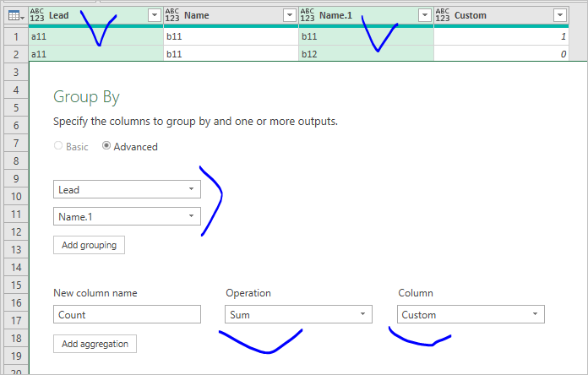Click cell a11 in row 2
This screenshot has height=375, width=588.
[96, 53]
